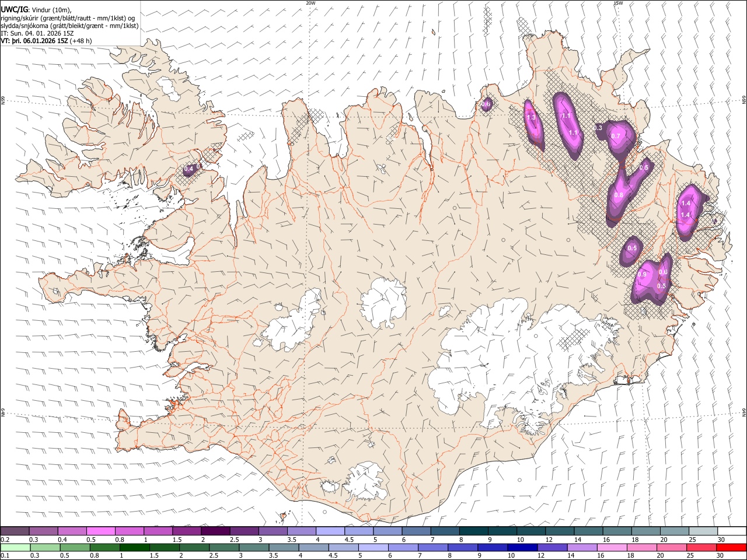Pick the 25–30 pale gray swatch, upper legend row
The width and height of the screenshot is (747, 560).
(x=703, y=531)
